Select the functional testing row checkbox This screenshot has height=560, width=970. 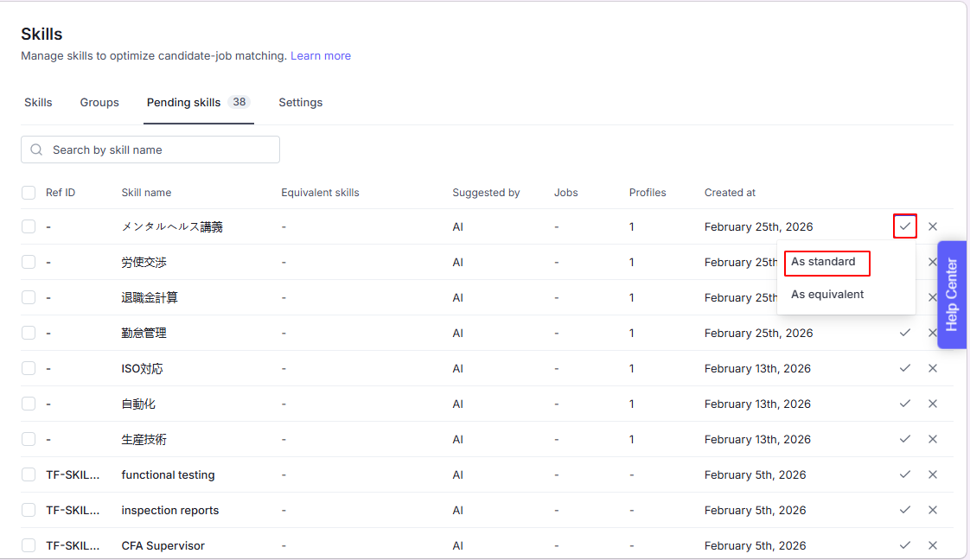[29, 474]
